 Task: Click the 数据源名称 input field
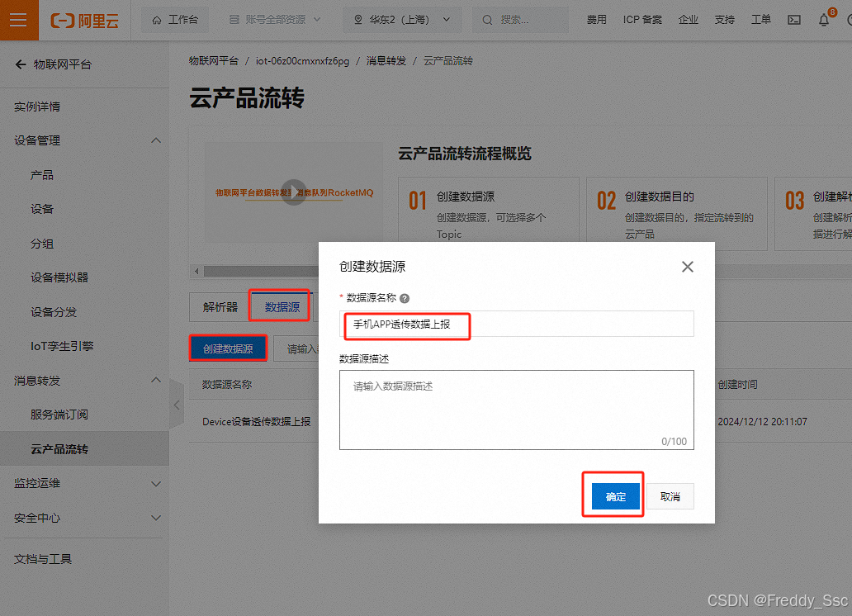pyautogui.click(x=516, y=324)
